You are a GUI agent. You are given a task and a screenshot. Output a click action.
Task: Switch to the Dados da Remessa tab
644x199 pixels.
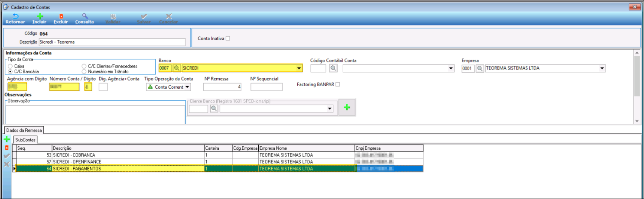tap(23, 130)
